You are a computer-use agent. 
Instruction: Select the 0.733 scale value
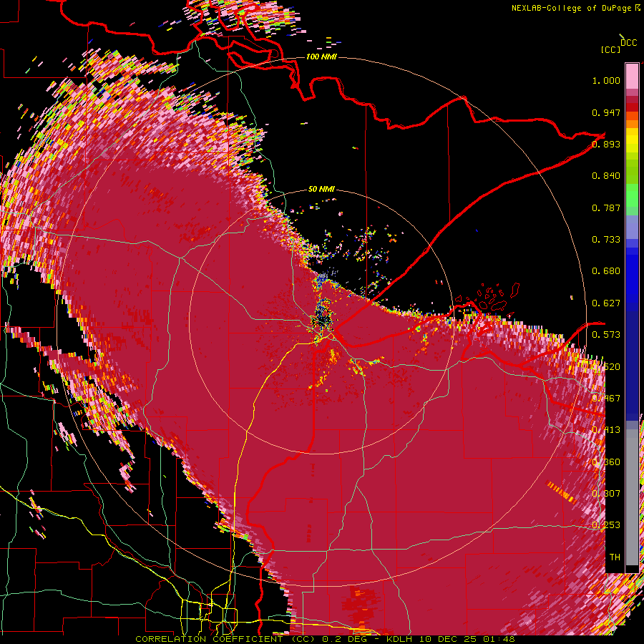pyautogui.click(x=606, y=240)
